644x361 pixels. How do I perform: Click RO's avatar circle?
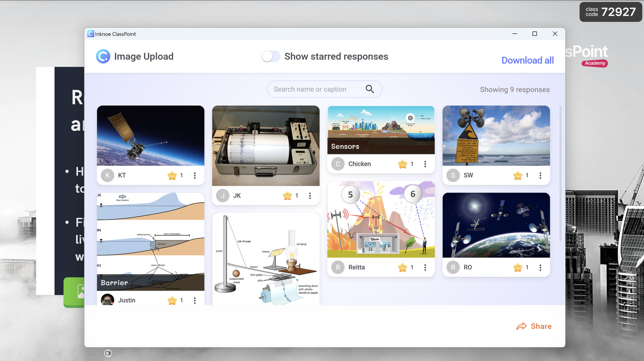pyautogui.click(x=453, y=267)
